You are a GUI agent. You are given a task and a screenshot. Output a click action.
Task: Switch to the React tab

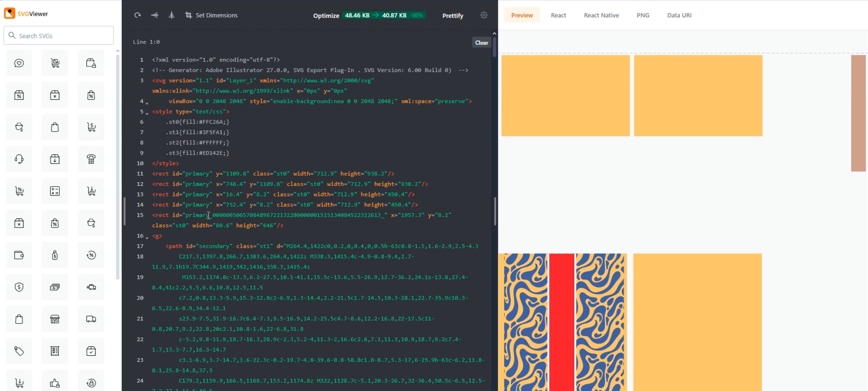tap(558, 15)
